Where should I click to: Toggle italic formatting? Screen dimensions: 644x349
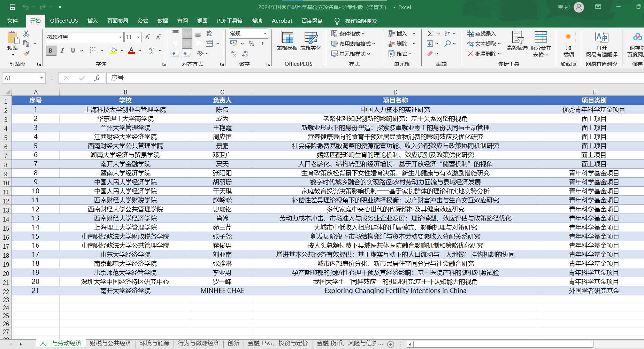(x=62, y=51)
